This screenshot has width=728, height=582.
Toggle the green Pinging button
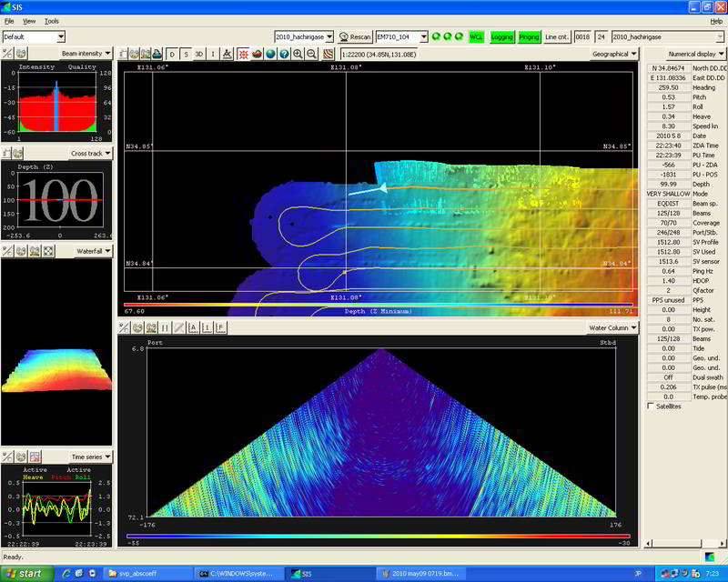(x=530, y=36)
